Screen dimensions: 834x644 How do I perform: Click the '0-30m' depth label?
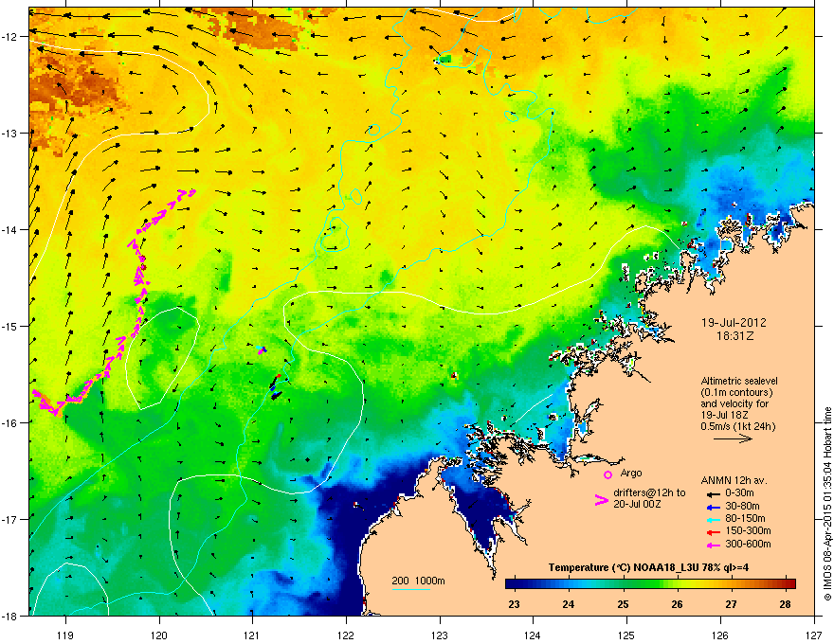tap(739, 493)
